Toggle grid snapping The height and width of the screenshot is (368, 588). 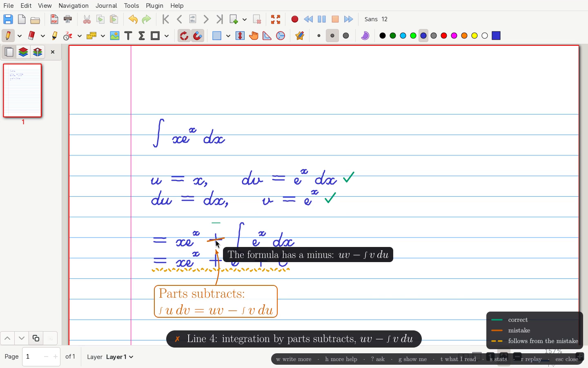click(198, 36)
